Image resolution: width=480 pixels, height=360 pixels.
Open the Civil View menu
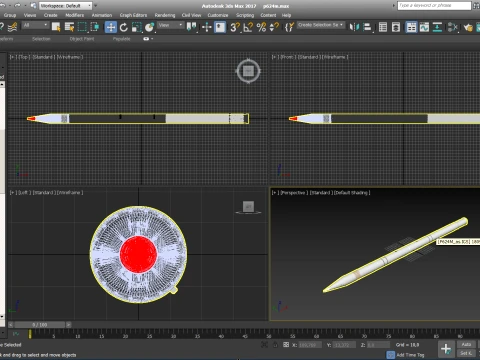coord(191,15)
